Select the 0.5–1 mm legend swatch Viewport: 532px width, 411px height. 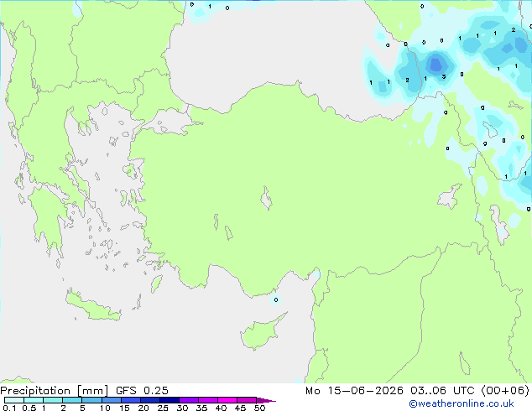coord(34,400)
